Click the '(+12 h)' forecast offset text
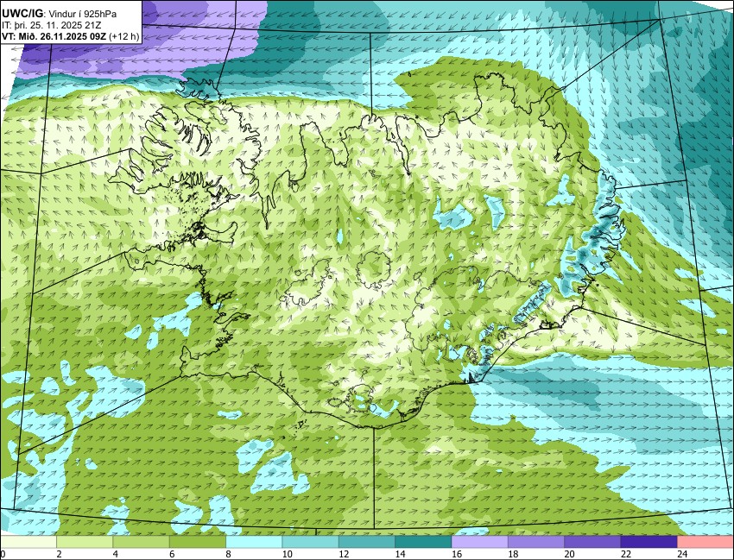Image resolution: width=734 pixels, height=560 pixels. (123, 36)
